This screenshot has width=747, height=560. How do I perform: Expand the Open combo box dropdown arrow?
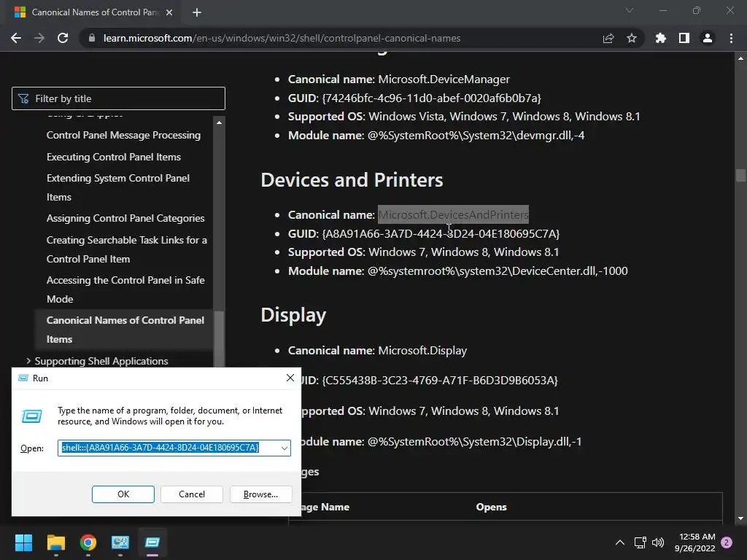pyautogui.click(x=285, y=448)
